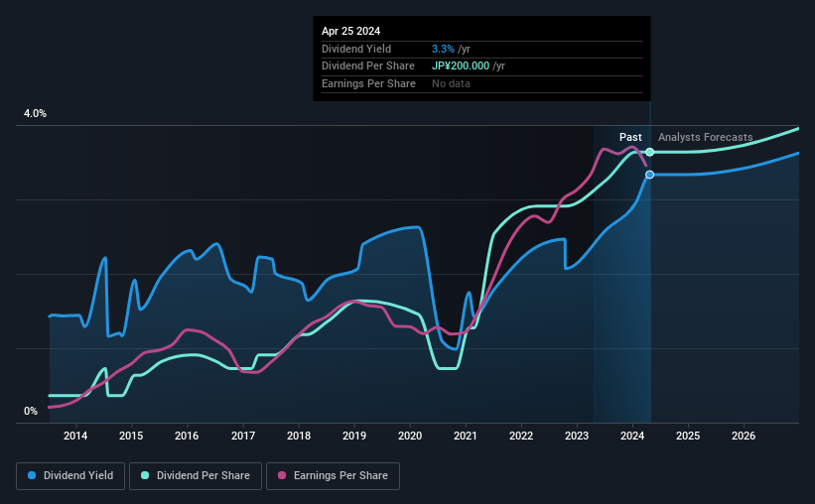Click the 2020 x-axis label
Image resolution: width=815 pixels, height=504 pixels.
[410, 436]
